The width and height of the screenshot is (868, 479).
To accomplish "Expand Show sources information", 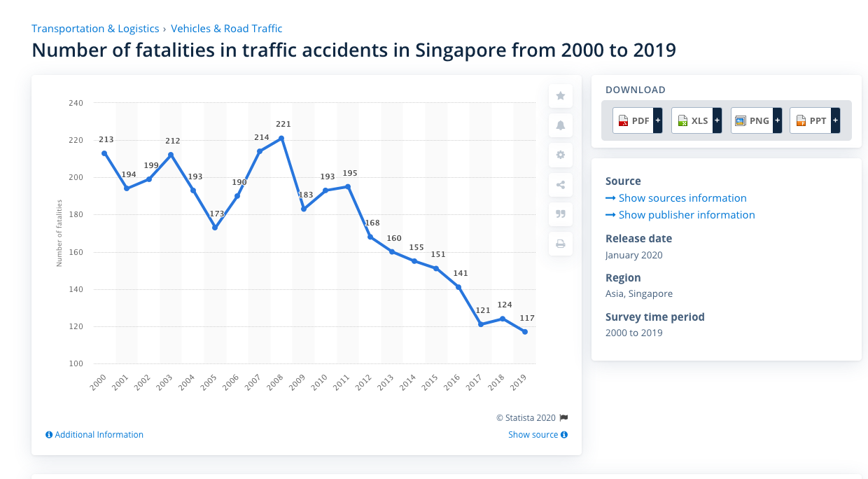I will tap(682, 198).
